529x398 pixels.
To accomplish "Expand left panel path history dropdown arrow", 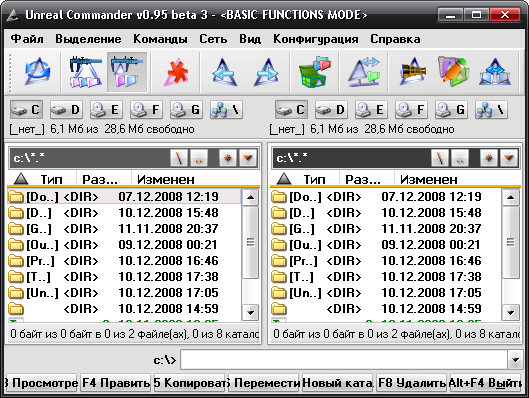I will 248,158.
